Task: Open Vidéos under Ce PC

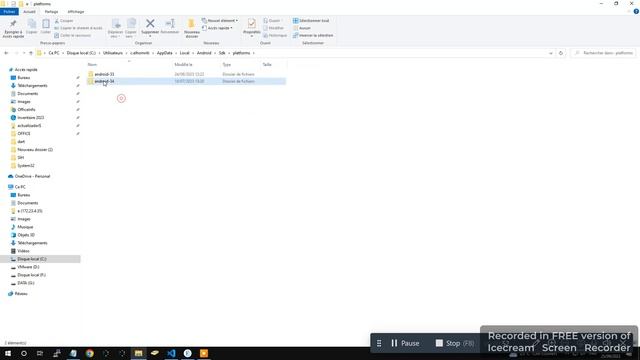Action: 23,251
